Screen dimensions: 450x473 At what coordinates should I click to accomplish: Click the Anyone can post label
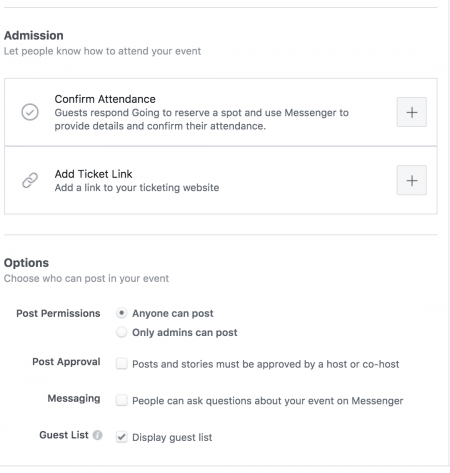coord(173,313)
